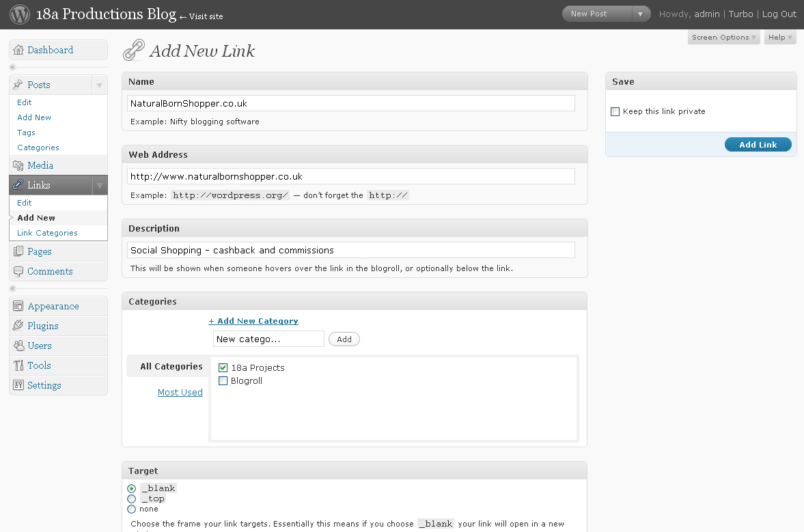Open Links Edit submenu item
This screenshot has width=804, height=532.
point(24,203)
